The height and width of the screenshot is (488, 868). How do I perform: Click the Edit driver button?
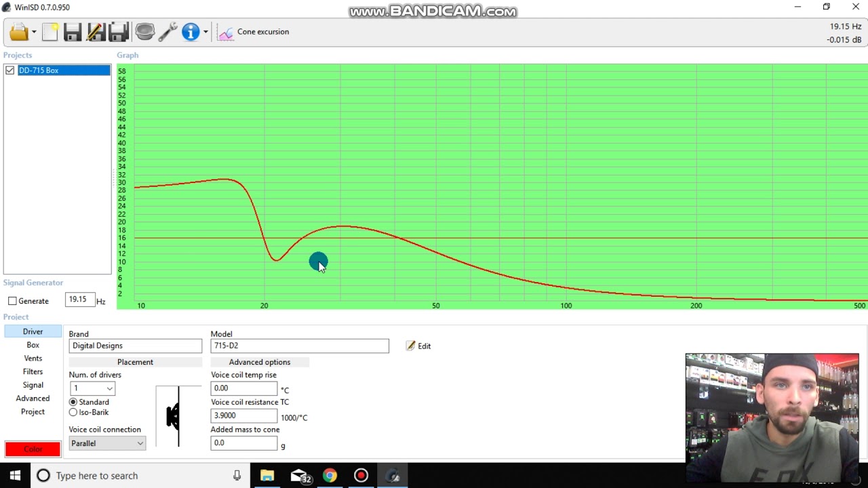[x=418, y=346]
